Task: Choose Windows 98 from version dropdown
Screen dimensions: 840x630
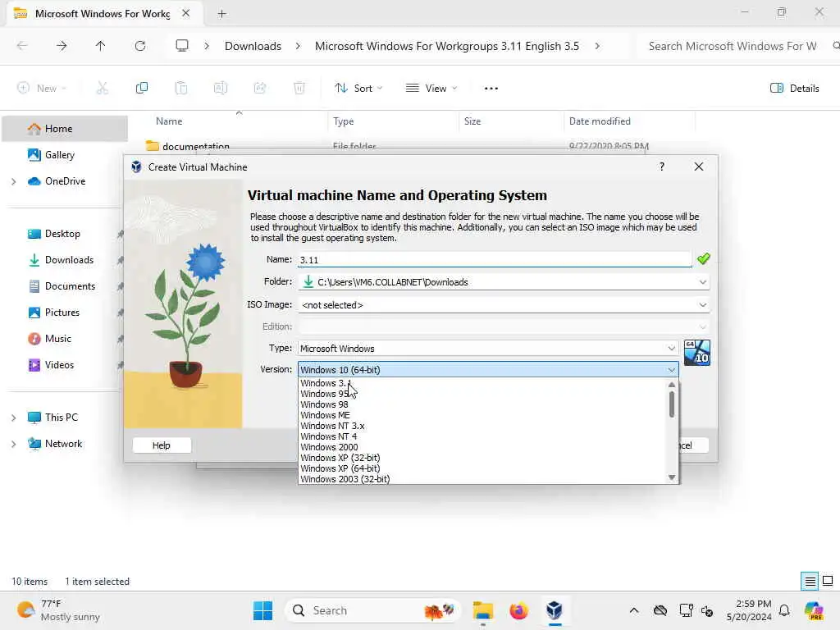Action: click(484, 404)
